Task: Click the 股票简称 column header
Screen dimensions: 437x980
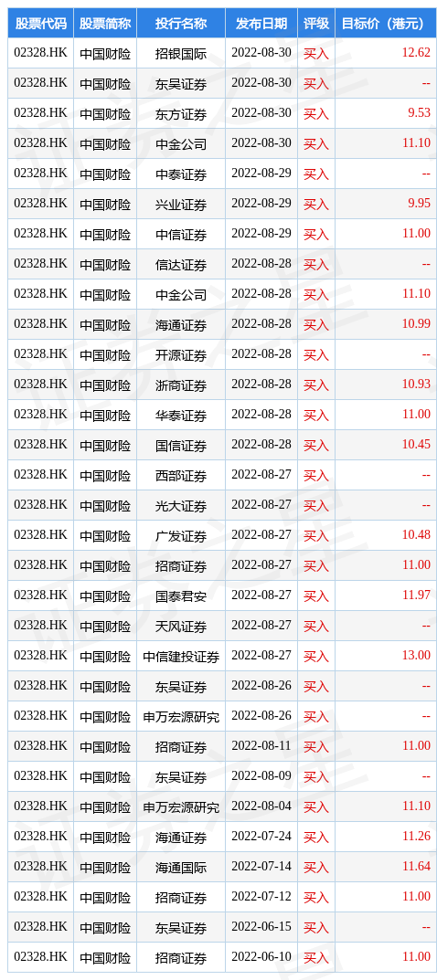Action: coord(105,24)
